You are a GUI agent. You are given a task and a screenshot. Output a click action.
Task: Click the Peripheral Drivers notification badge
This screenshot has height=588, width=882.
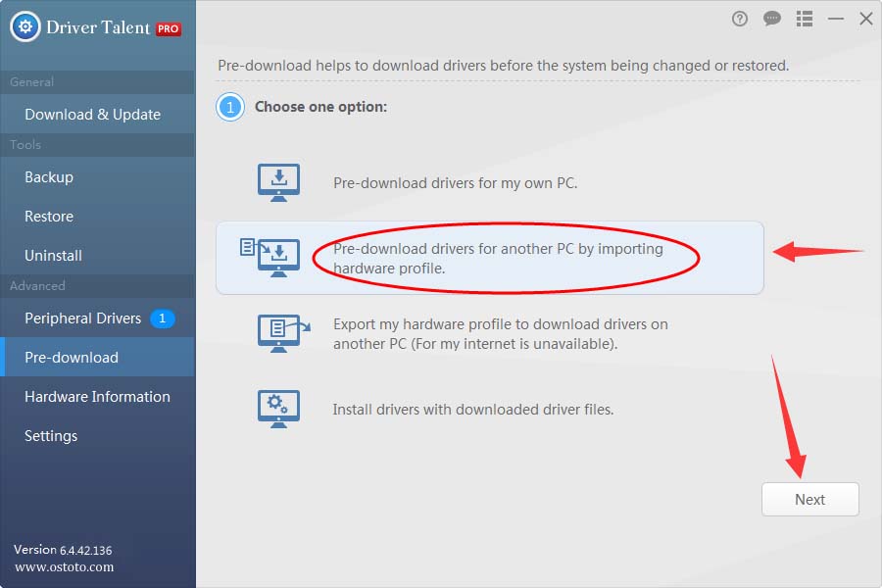(162, 318)
